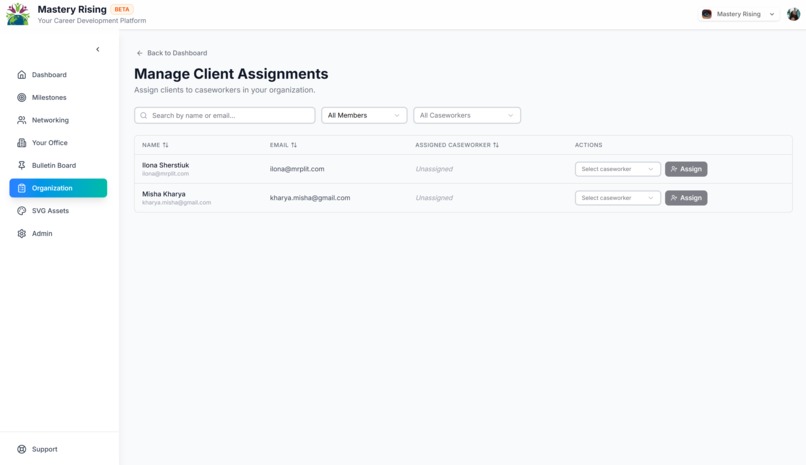The height and width of the screenshot is (465, 806).
Task: Click the Milestones target icon
Action: [x=22, y=97]
